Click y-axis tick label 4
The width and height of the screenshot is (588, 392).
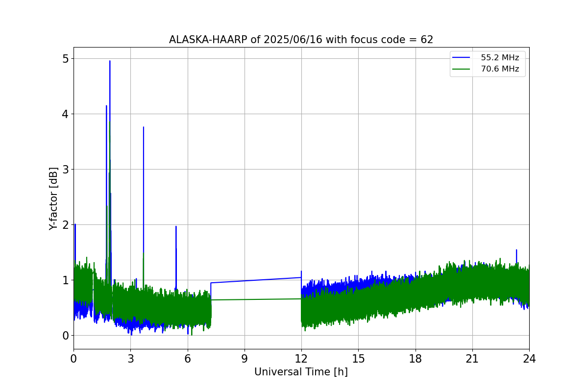tap(65, 114)
